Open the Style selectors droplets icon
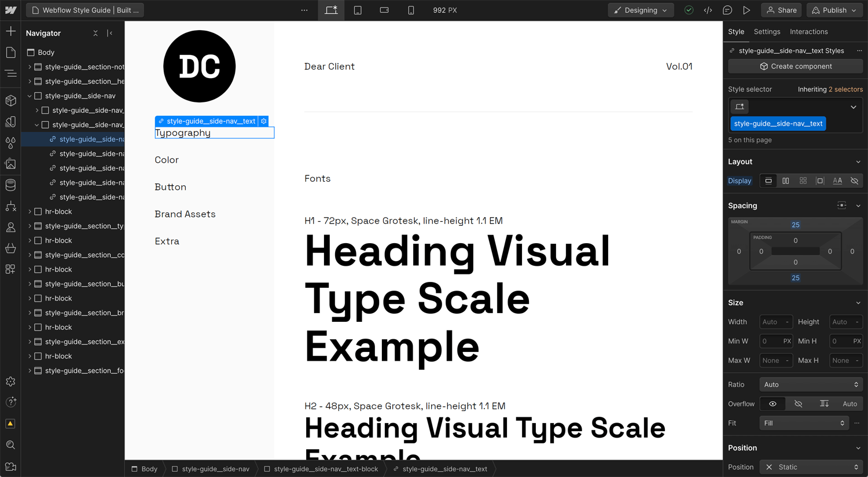 [10, 142]
